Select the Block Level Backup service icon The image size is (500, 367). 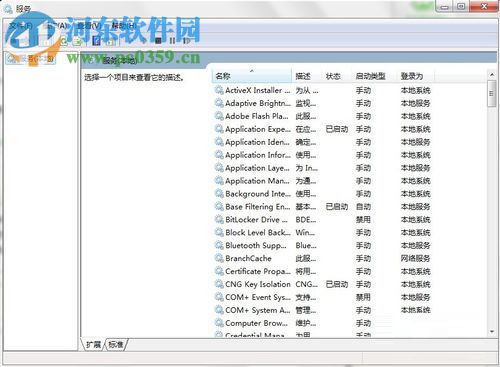pos(219,233)
